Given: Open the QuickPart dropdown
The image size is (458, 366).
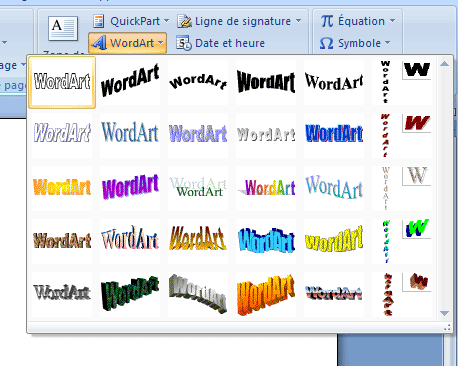Looking at the screenshot, I should click(x=131, y=21).
